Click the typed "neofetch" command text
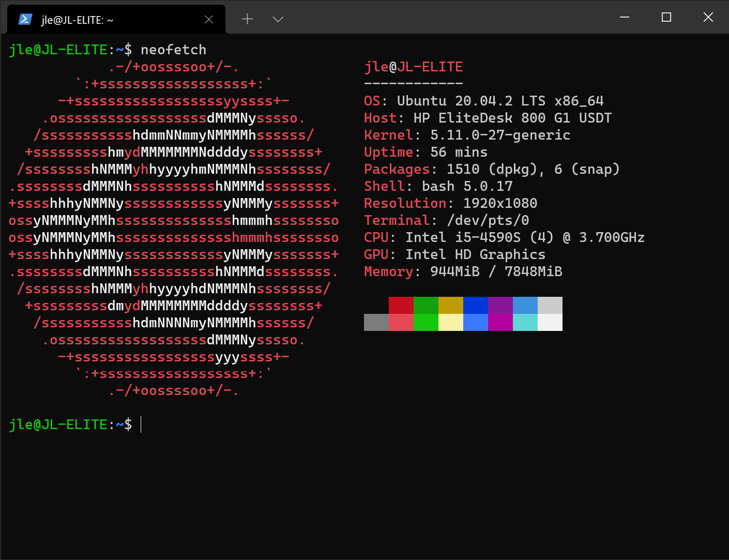 pyautogui.click(x=174, y=50)
